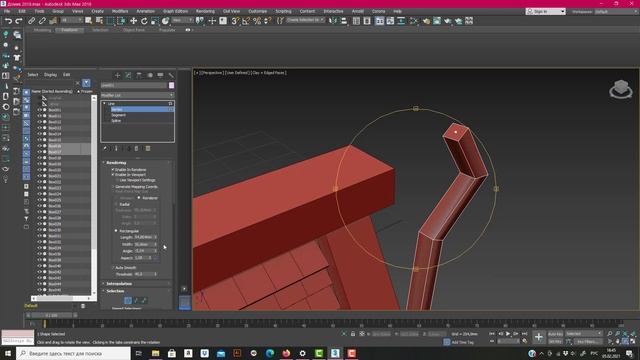Select Vertex icon in Selection rollout
Viewport: 640px width, 360px height.
click(x=128, y=301)
